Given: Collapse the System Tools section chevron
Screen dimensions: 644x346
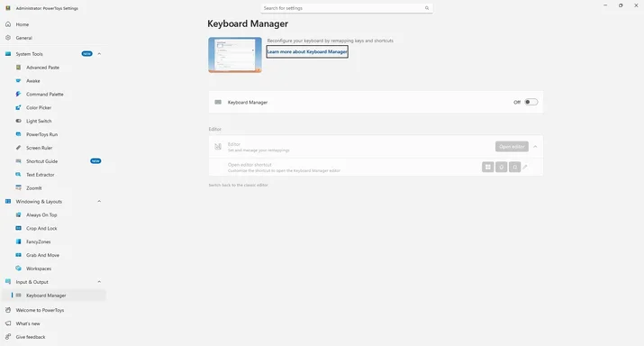Looking at the screenshot, I should point(99,54).
